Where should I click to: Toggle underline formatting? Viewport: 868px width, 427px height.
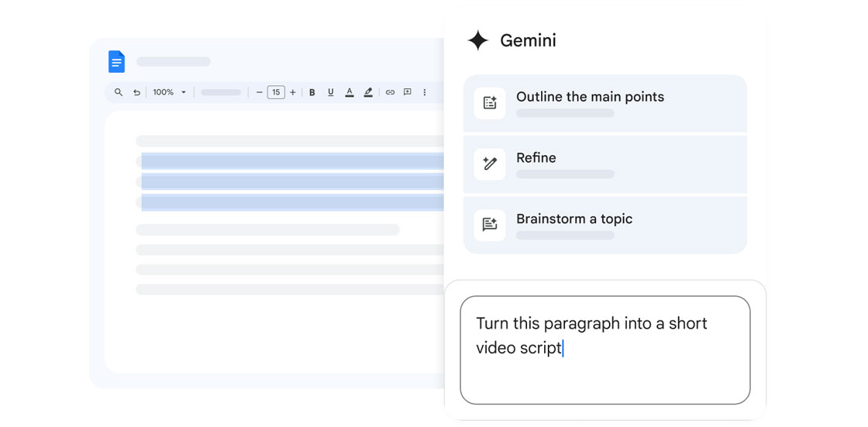330,92
